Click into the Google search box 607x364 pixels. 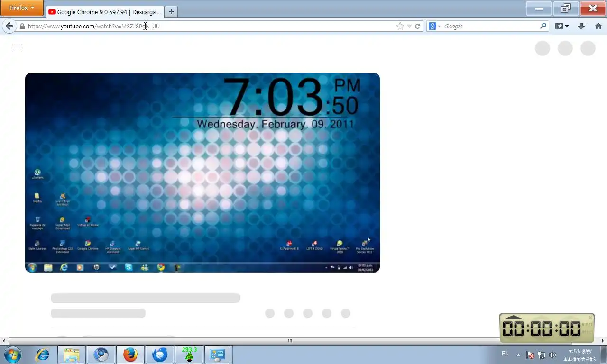490,27
